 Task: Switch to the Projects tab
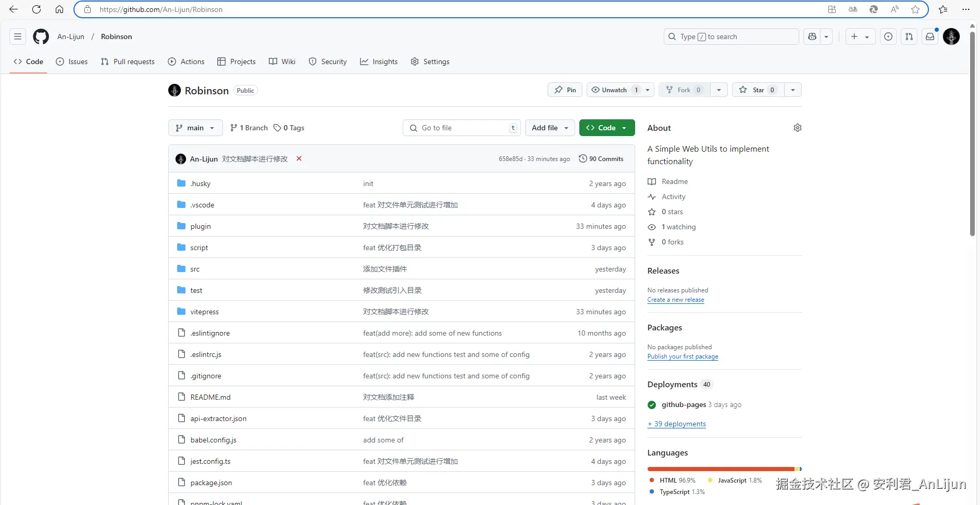tap(237, 61)
